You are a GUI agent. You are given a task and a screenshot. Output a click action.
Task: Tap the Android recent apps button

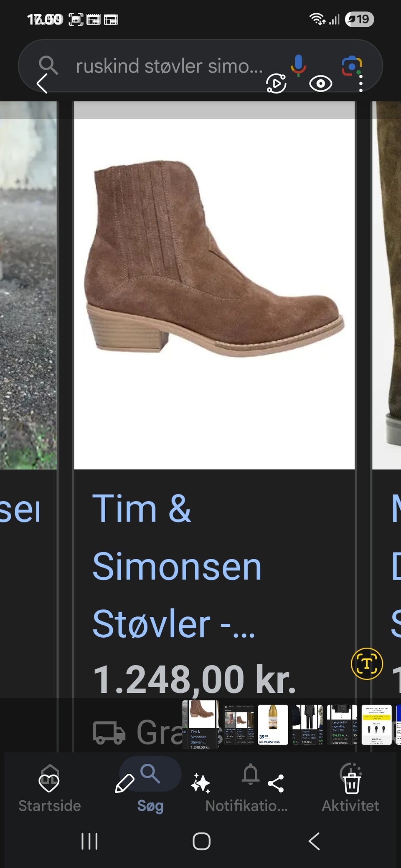(89, 841)
